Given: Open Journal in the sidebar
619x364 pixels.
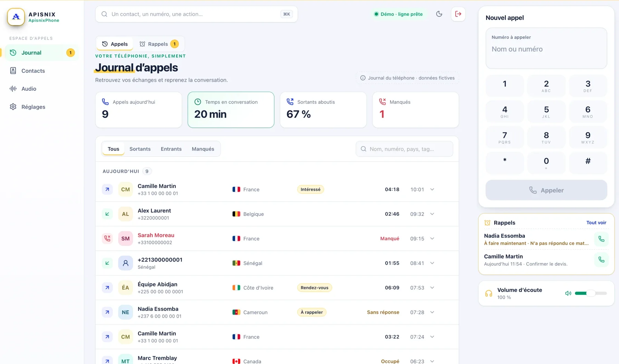Looking at the screenshot, I should tap(42, 53).
